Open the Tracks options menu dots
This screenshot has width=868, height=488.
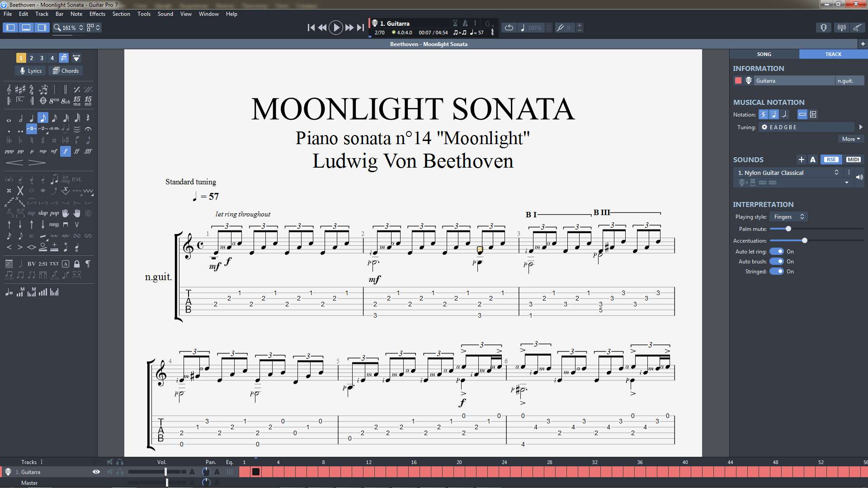coord(42,462)
